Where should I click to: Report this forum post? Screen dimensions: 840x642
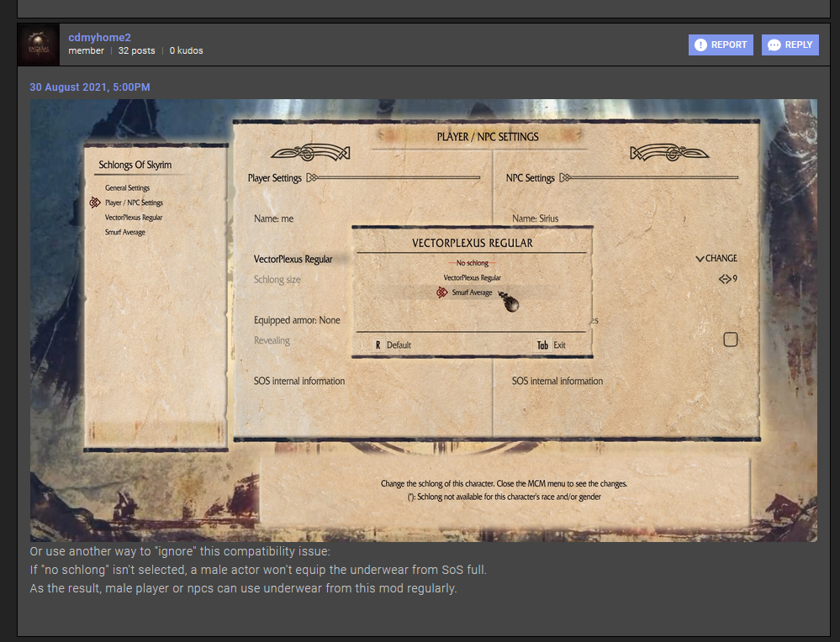coord(721,45)
